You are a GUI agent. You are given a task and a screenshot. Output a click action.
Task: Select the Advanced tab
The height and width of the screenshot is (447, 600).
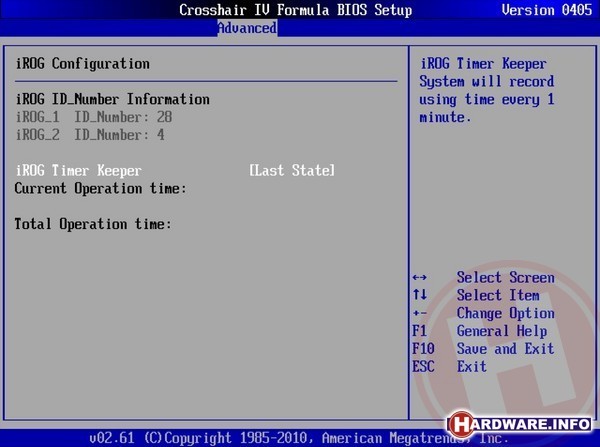point(247,28)
